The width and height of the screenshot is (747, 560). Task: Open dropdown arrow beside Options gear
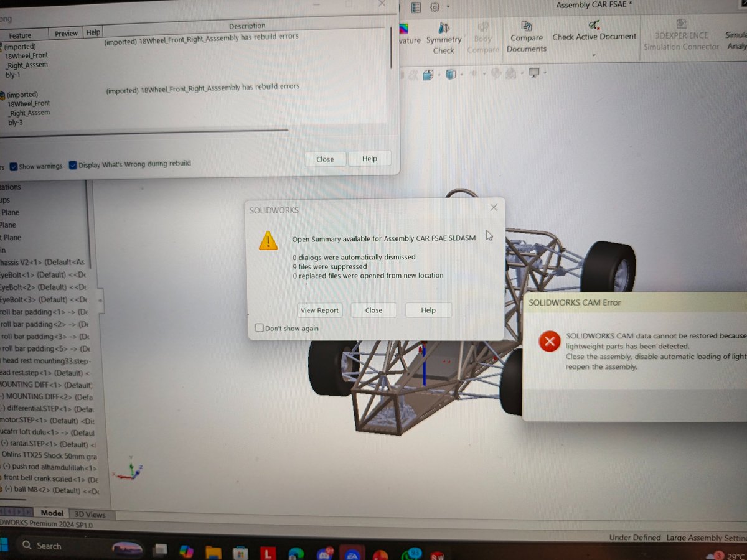click(x=448, y=7)
